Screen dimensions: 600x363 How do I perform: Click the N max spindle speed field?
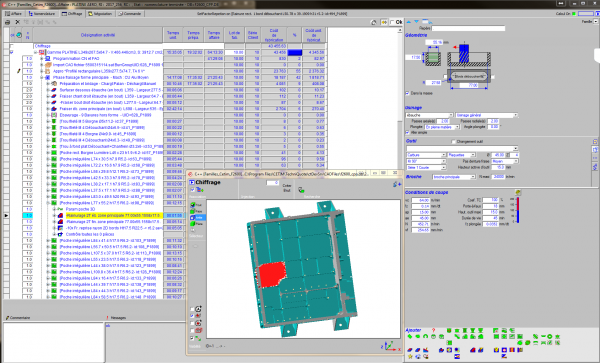point(498,177)
